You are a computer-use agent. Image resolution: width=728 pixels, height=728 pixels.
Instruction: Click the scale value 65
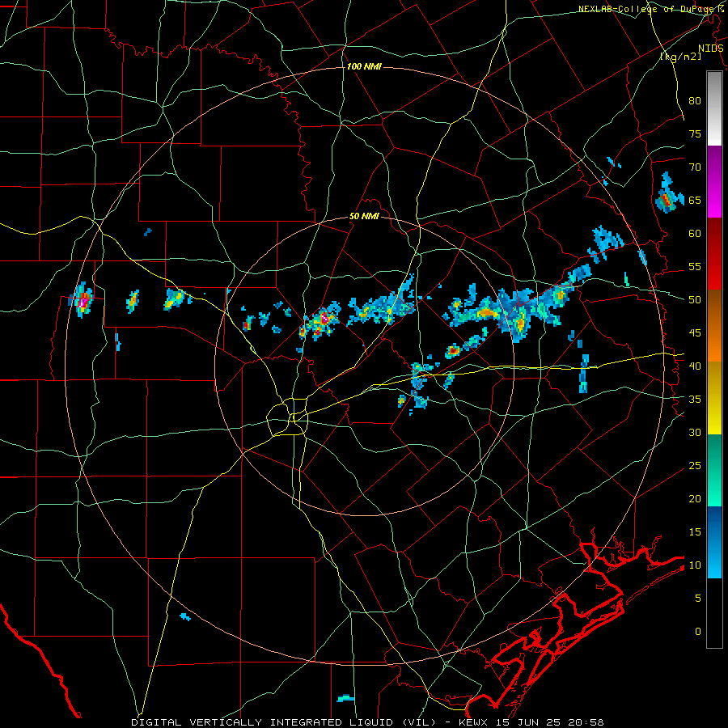tap(695, 200)
